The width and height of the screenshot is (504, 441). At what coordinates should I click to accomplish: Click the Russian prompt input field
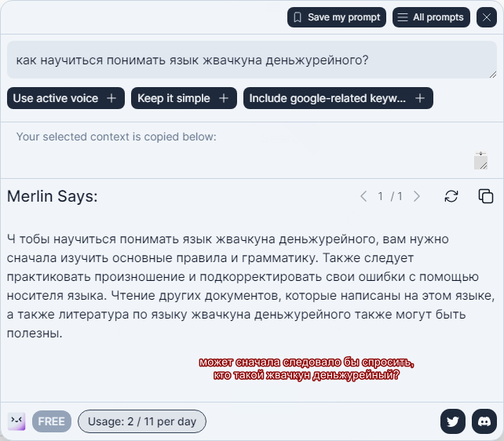pos(252,60)
